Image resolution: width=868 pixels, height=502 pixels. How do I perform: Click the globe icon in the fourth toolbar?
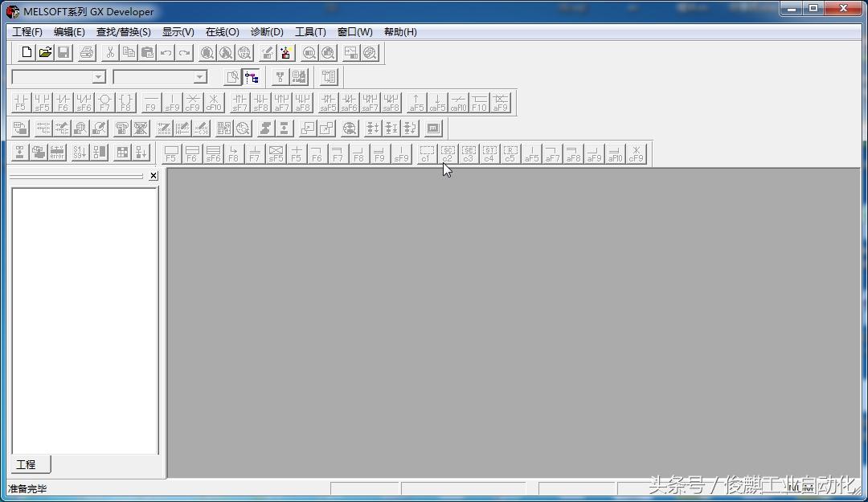(350, 129)
